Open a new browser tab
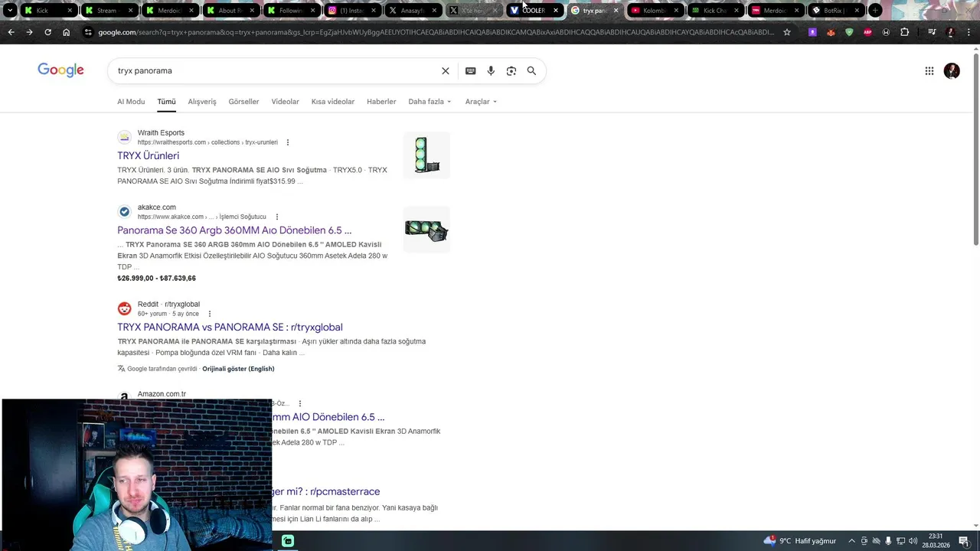This screenshot has width=980, height=551. pyautogui.click(x=875, y=11)
